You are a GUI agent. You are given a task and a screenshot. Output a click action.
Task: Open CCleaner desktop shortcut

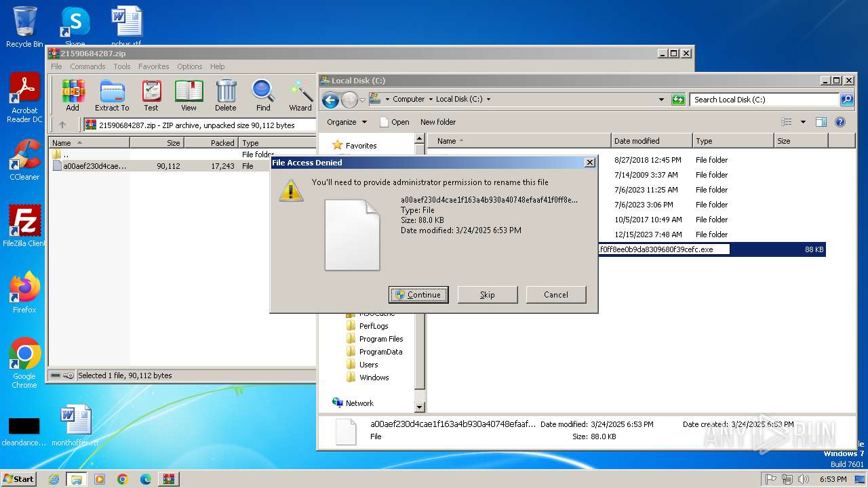24,160
